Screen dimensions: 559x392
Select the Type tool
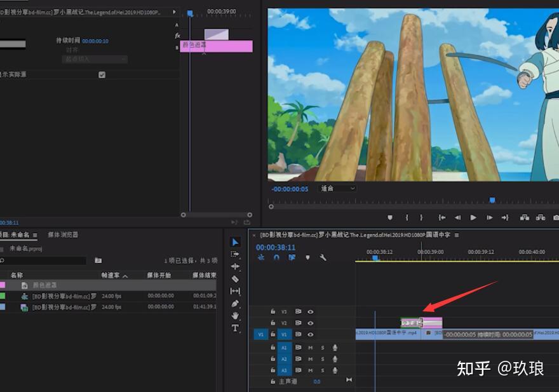[235, 328]
